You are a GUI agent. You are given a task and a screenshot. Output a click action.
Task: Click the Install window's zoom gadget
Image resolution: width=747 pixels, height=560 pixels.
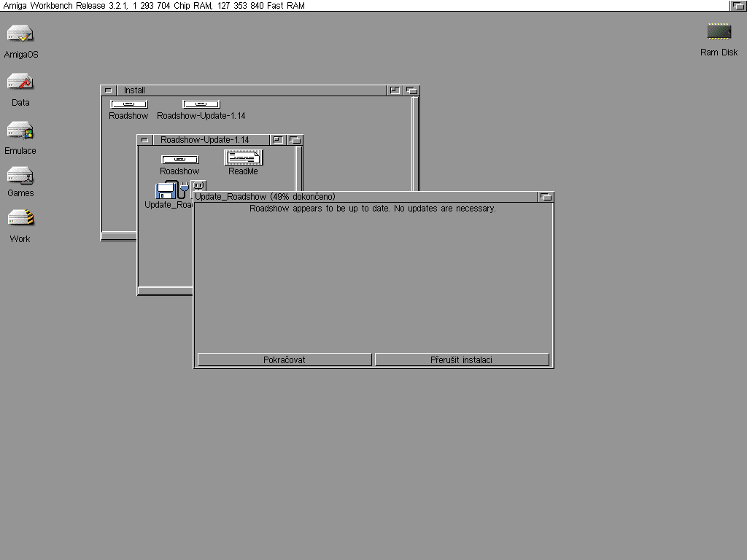point(395,90)
